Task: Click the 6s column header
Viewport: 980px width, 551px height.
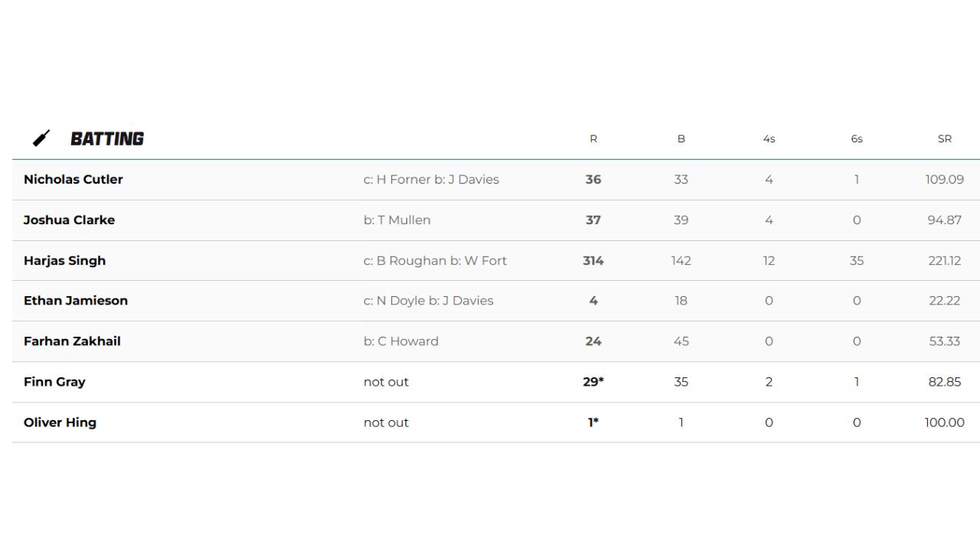Action: click(857, 139)
